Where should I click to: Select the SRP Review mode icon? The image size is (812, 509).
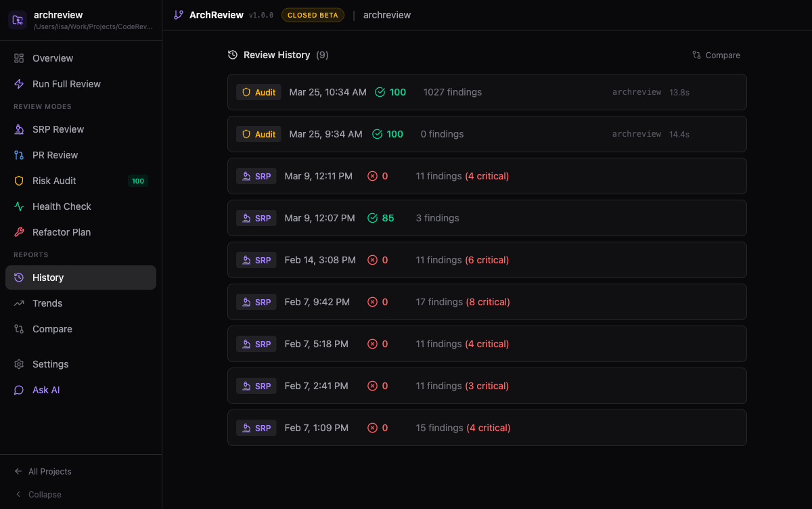click(20, 129)
